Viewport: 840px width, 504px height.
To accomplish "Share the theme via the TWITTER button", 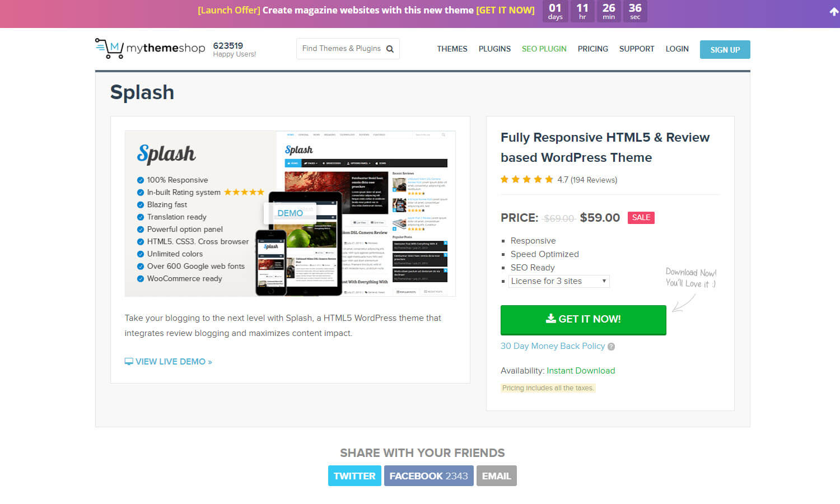I will pos(354,475).
